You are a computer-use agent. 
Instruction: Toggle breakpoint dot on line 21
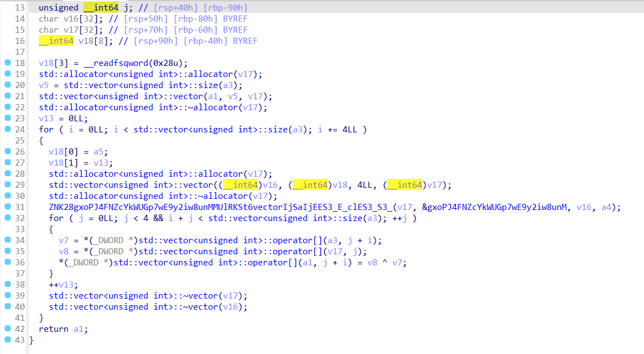tap(7, 96)
